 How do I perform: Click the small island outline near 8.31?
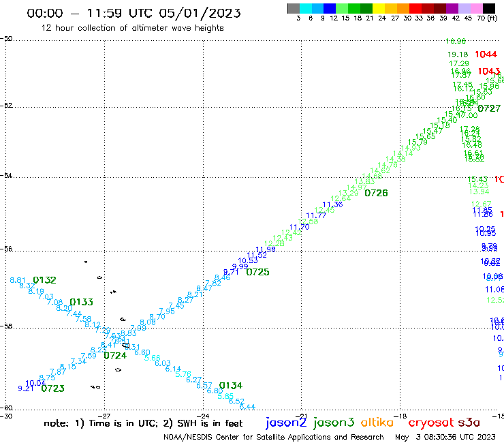coord(126,346)
